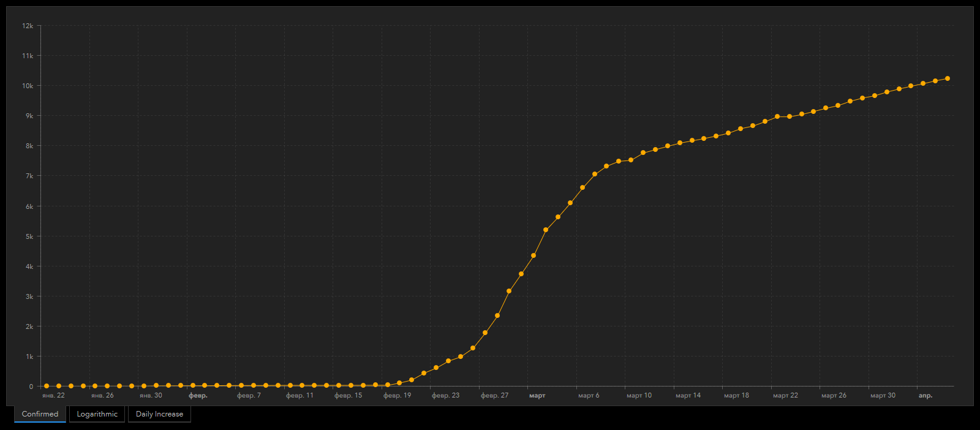
Task: Click the last data point on the curve
Action: (x=948, y=78)
